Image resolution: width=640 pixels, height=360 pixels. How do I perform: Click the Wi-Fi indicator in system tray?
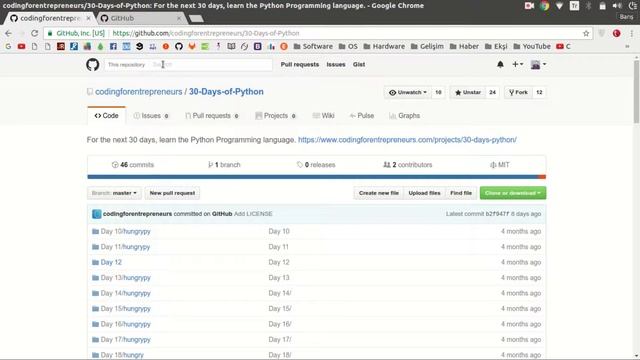click(x=559, y=6)
